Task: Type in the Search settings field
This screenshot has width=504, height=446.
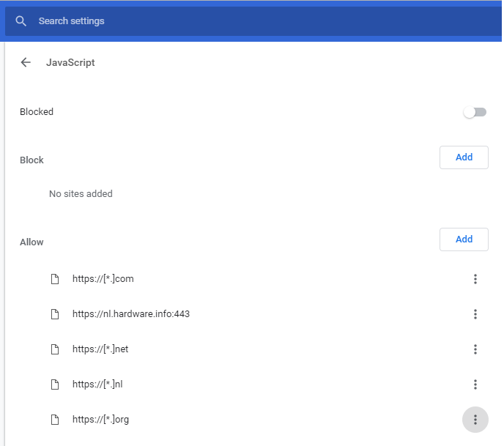Action: click(x=220, y=21)
